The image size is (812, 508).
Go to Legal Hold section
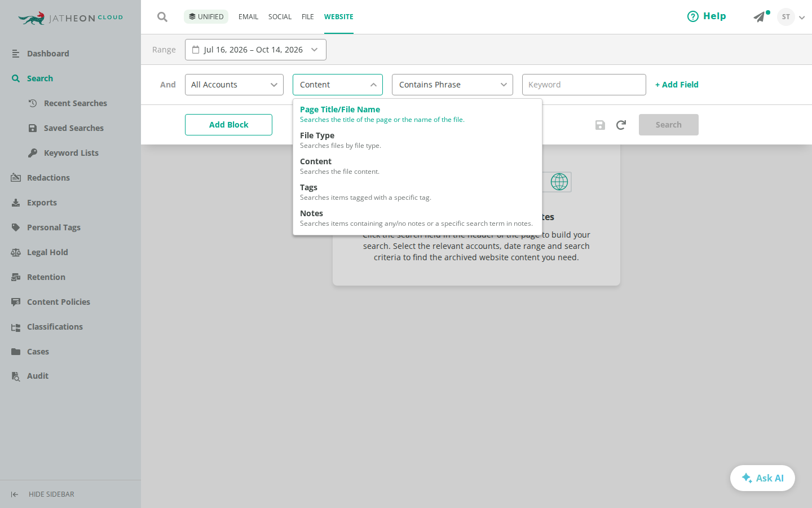tap(47, 252)
